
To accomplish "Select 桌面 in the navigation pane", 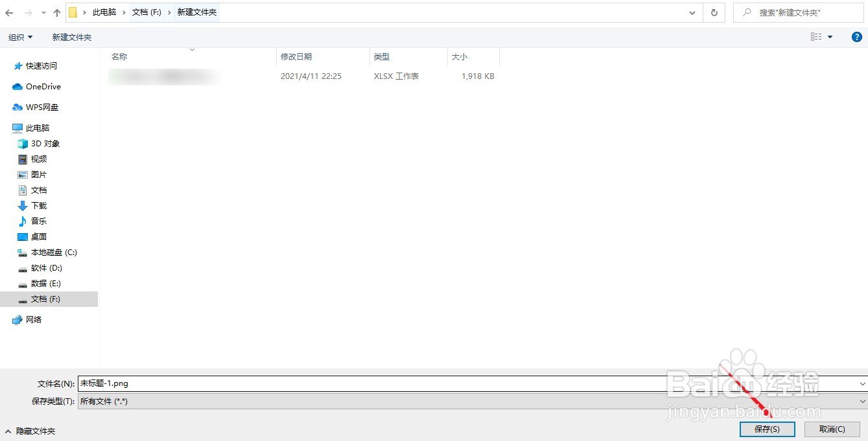I will [38, 236].
